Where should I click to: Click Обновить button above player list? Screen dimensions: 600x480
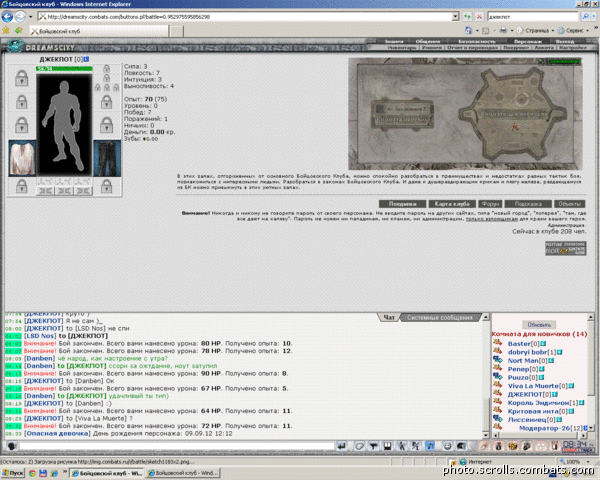tap(539, 325)
